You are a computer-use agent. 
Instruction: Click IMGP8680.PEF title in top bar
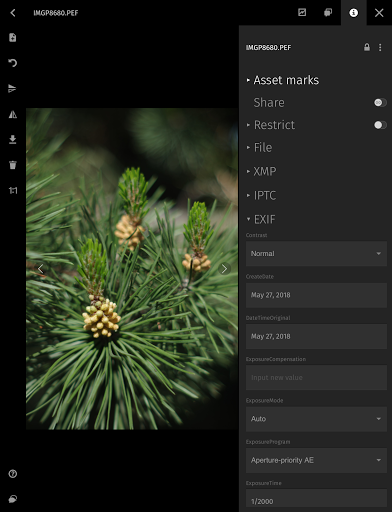pyautogui.click(x=56, y=13)
